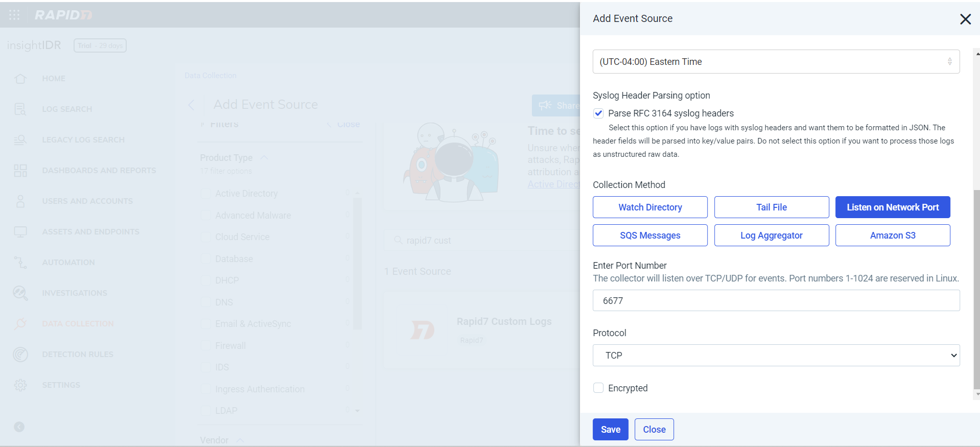The width and height of the screenshot is (980, 447).
Task: Close the Filters panel
Action: coord(344,125)
